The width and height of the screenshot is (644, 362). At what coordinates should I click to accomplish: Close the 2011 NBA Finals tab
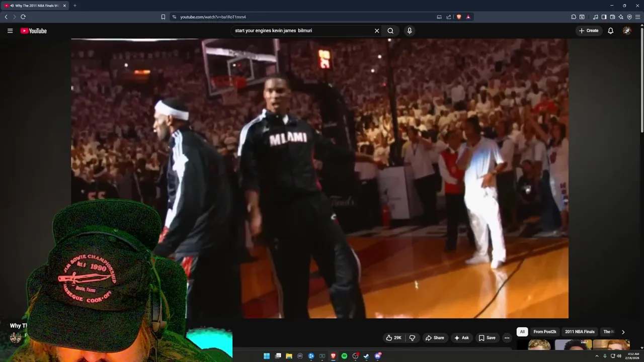tap(64, 6)
